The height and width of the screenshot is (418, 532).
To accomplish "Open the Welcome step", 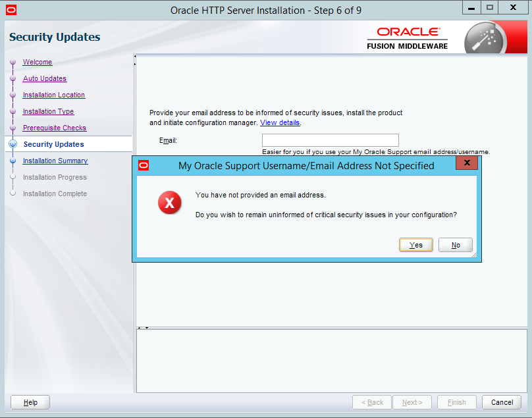I will pos(38,62).
